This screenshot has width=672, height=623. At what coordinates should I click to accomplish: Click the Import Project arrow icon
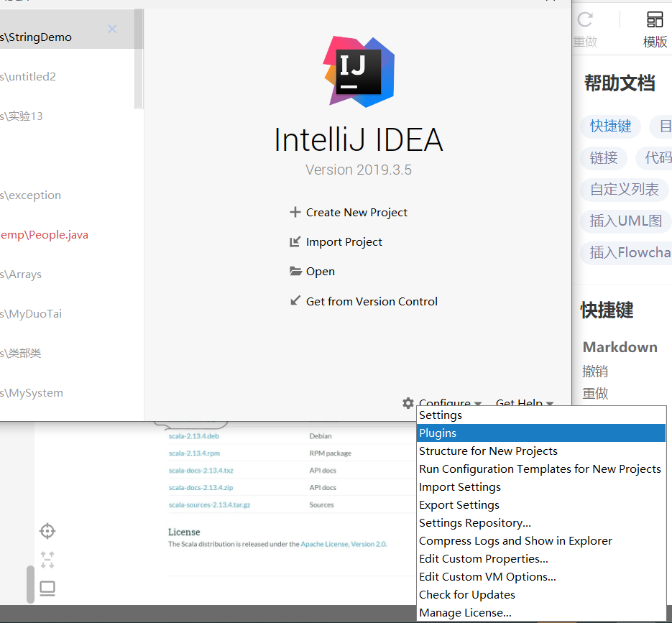[x=295, y=242]
